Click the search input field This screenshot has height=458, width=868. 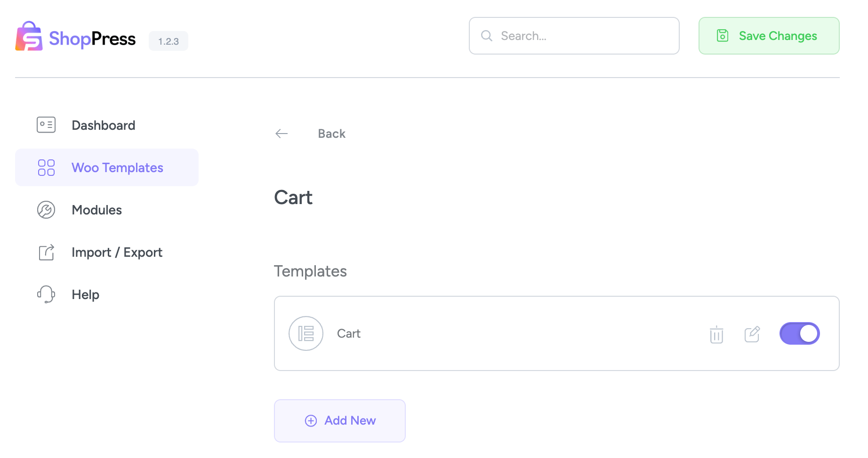point(574,35)
